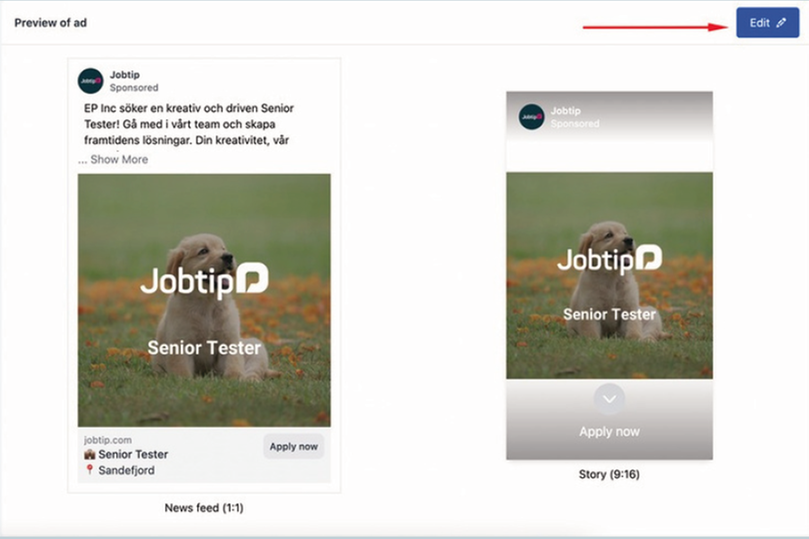This screenshot has height=539, width=809.
Task: Click the Jobtip avatar in story preview
Action: [531, 117]
